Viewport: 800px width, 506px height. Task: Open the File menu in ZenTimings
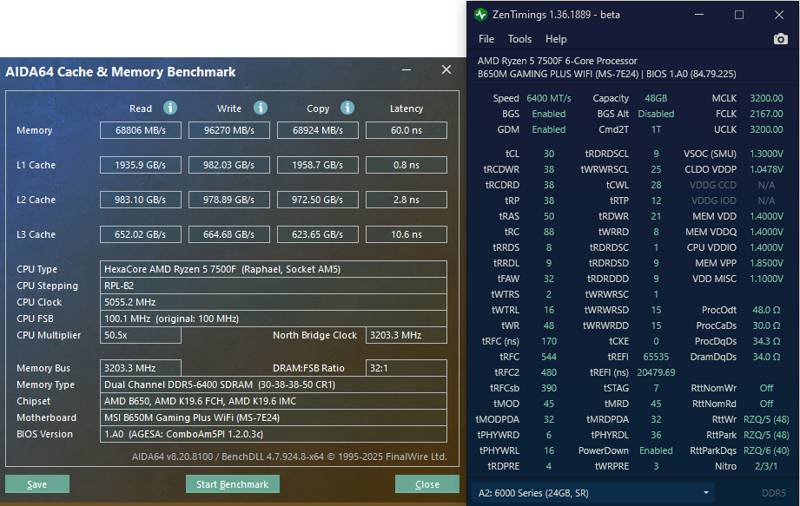(486, 39)
